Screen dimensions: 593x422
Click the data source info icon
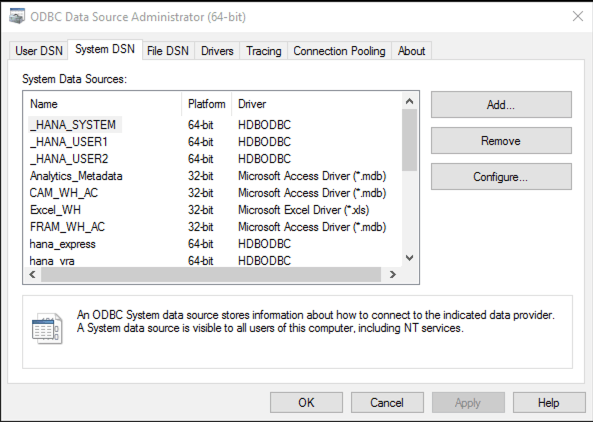tap(47, 328)
